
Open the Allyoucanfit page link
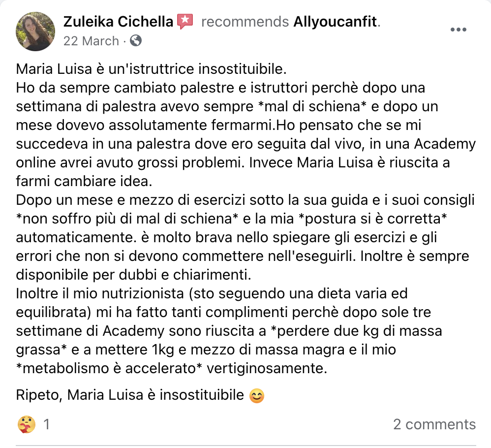(x=335, y=22)
